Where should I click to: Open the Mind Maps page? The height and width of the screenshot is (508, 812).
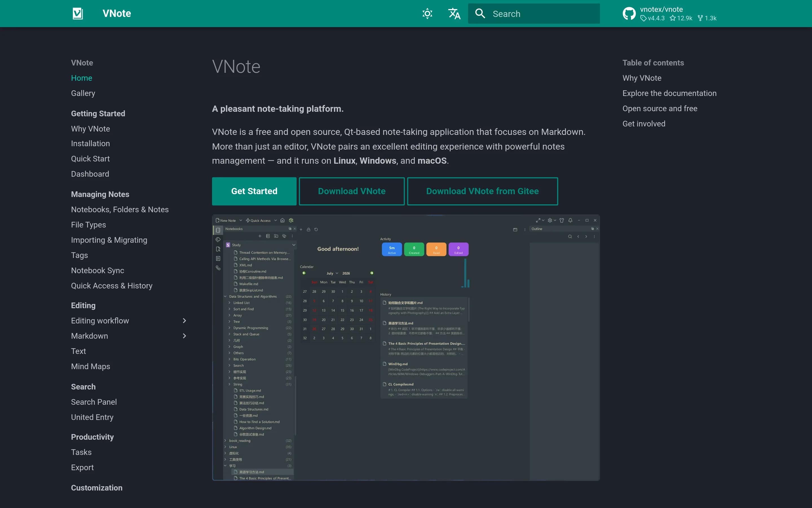click(90, 366)
